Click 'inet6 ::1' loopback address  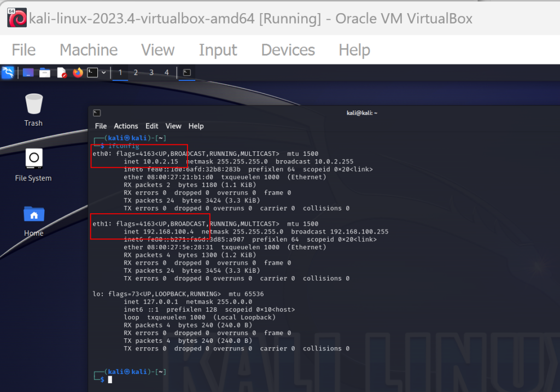point(141,309)
